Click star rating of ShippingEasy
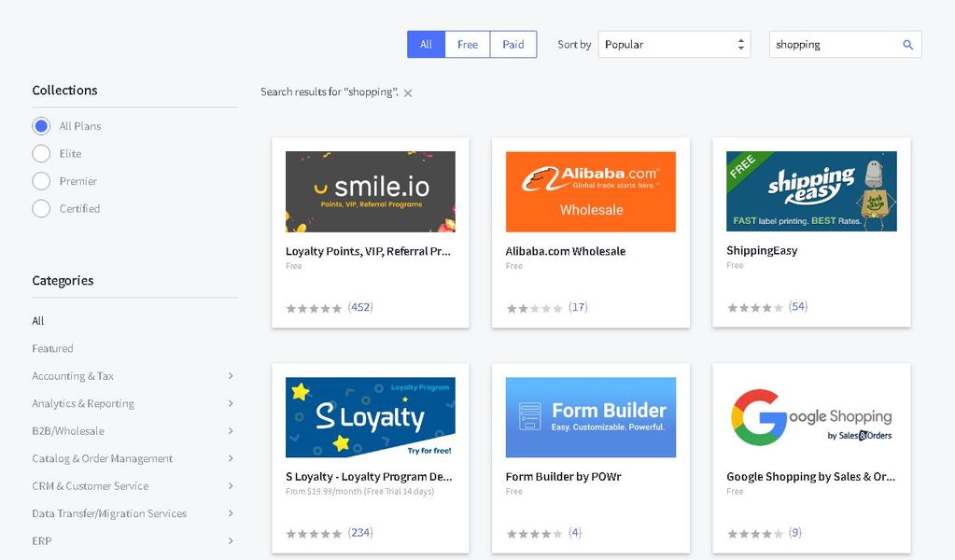This screenshot has width=955, height=560. (754, 308)
